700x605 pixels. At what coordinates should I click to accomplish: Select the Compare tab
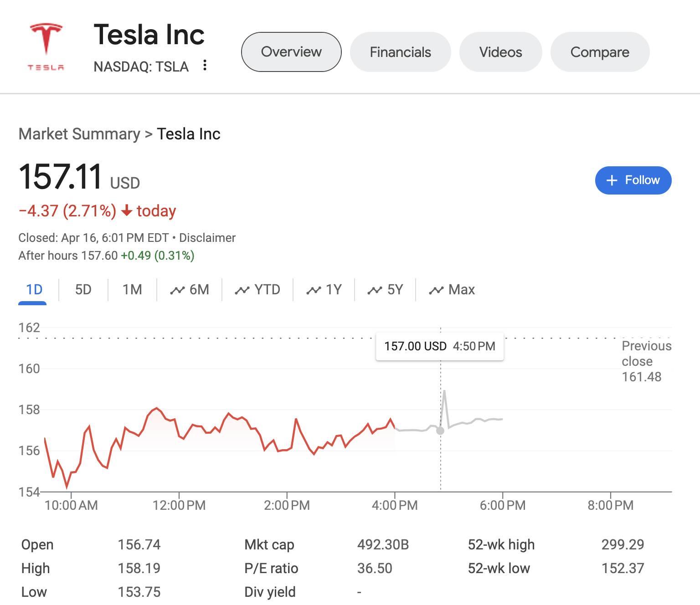600,52
